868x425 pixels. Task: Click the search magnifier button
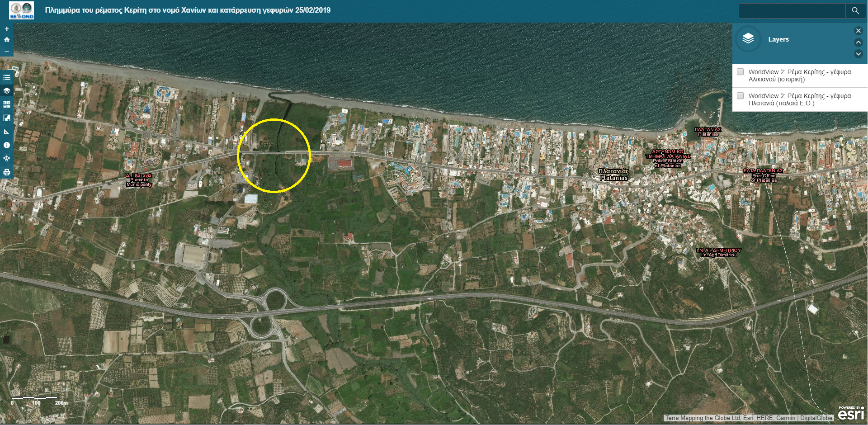click(x=855, y=11)
